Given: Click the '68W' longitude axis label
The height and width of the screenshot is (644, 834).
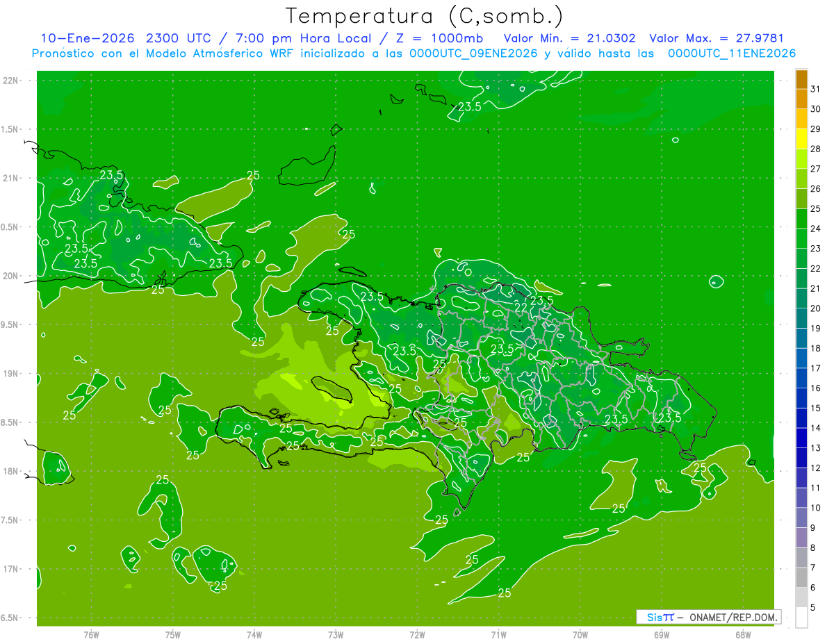Looking at the screenshot, I should (x=743, y=635).
